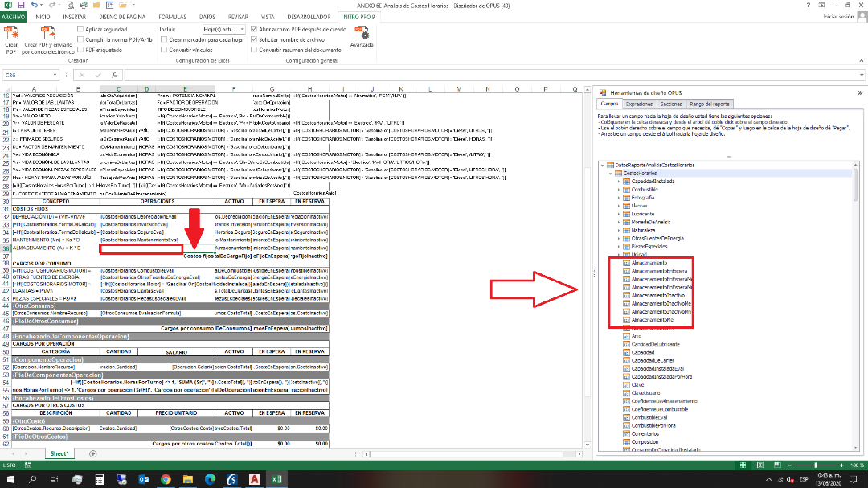
Task: Switch to the Expresiones tab
Action: pyautogui.click(x=639, y=104)
